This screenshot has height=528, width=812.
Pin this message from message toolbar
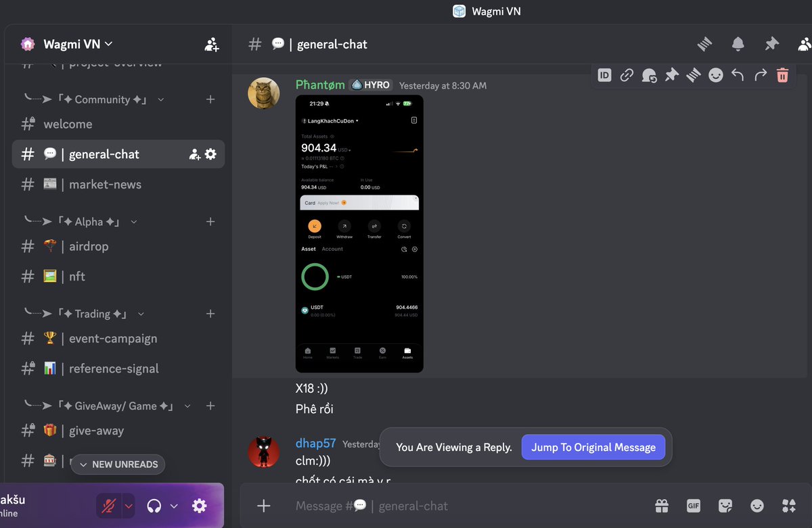[x=671, y=75]
